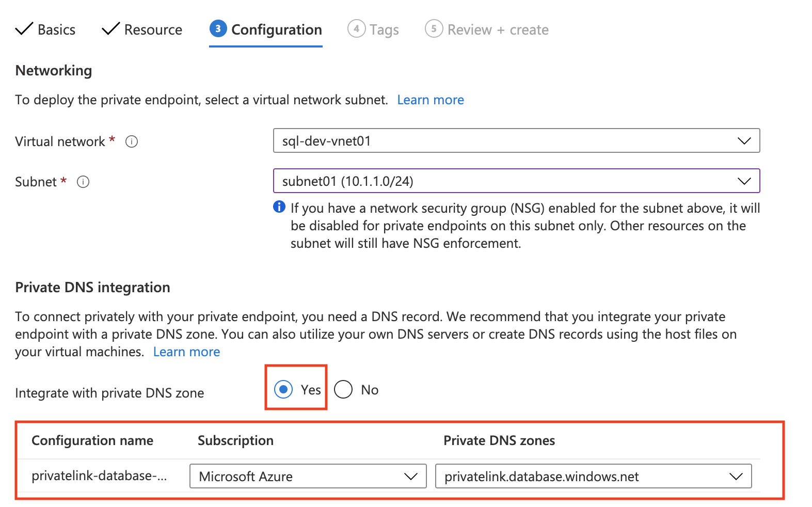Open Learn more link in Networking section

point(430,100)
